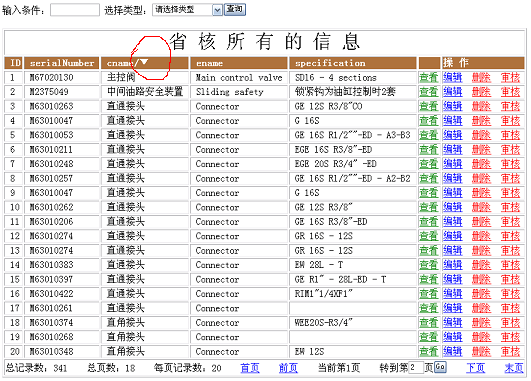
Task: Click the input condition text field
Action: tap(75, 10)
